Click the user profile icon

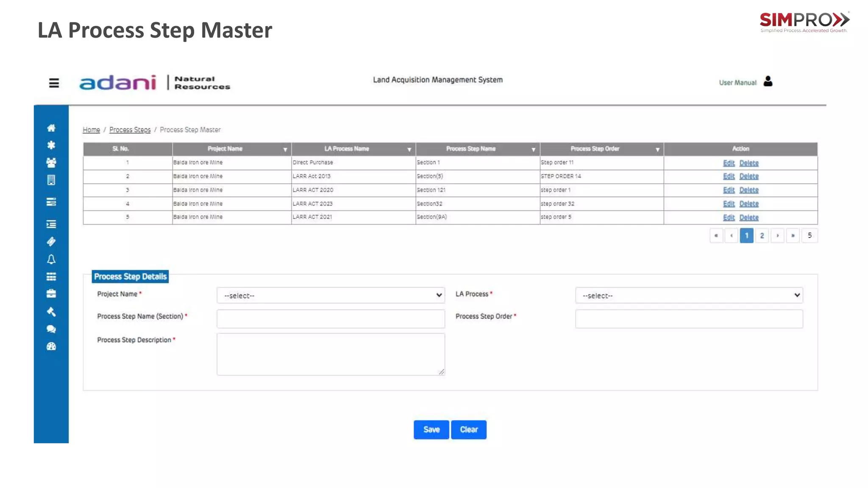768,81
